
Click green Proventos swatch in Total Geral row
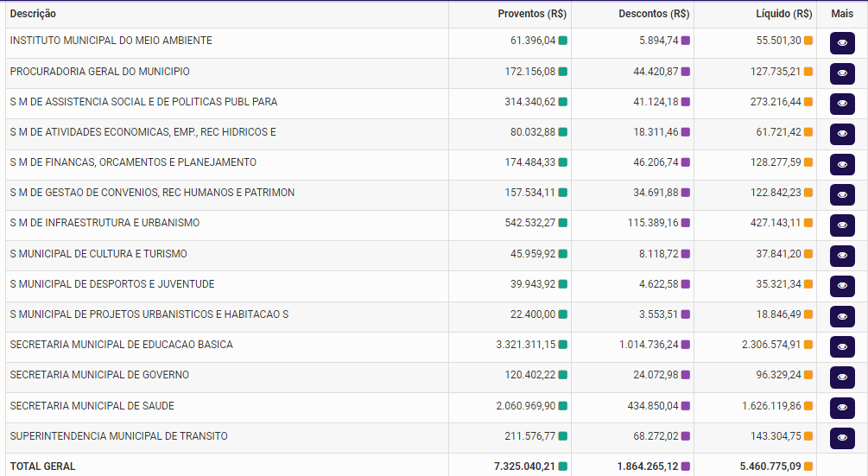click(x=563, y=466)
